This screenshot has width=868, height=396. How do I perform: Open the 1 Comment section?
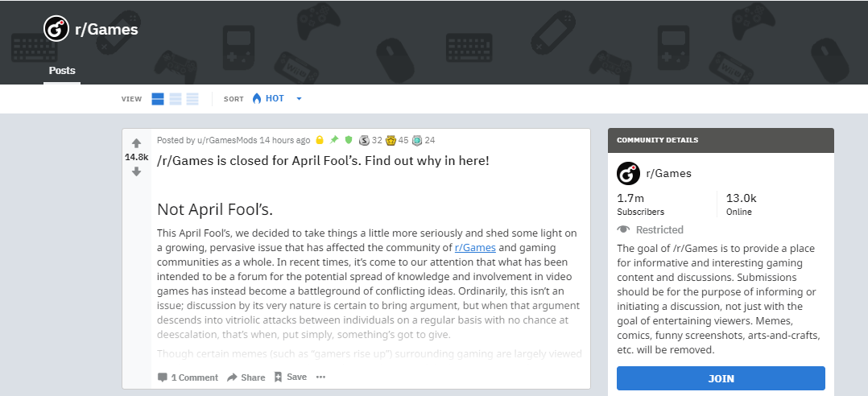(x=188, y=377)
